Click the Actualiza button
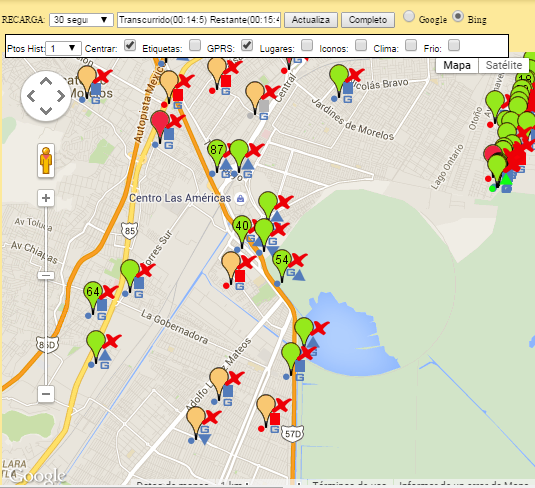Screen dimensions: 535x488 click(x=311, y=20)
